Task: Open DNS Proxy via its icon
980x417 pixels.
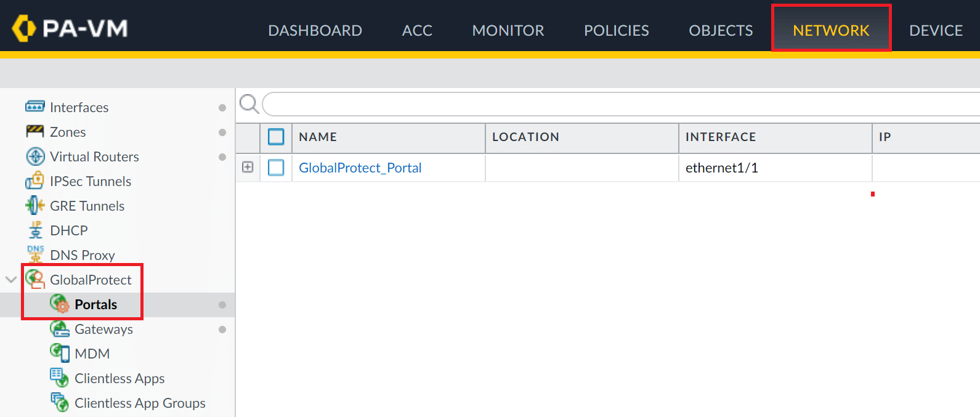Action: [x=35, y=254]
